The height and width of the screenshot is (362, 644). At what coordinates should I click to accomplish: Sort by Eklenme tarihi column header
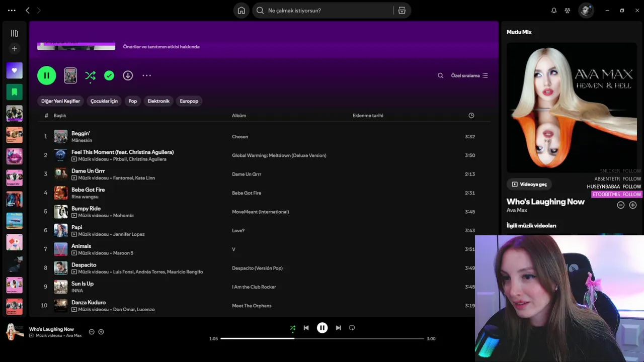pos(368,116)
